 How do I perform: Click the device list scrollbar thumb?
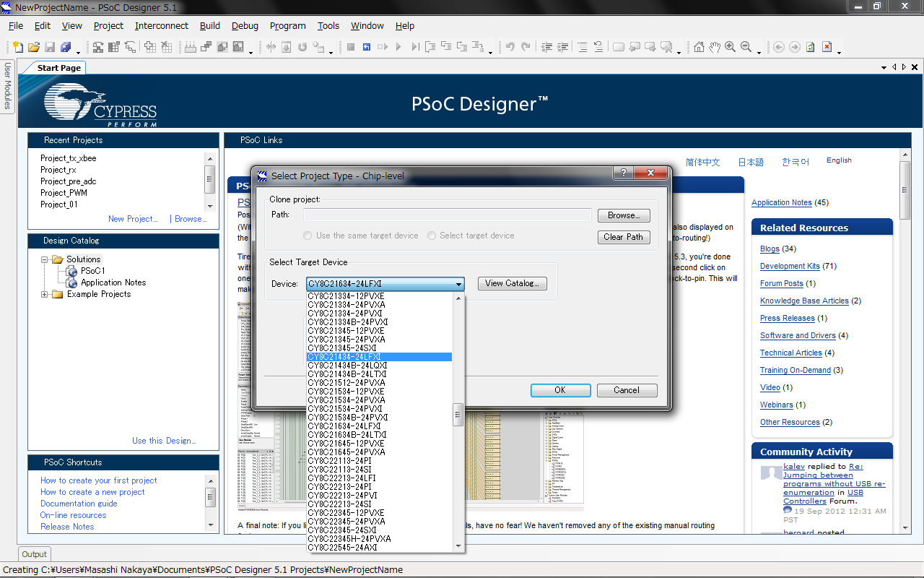[458, 415]
